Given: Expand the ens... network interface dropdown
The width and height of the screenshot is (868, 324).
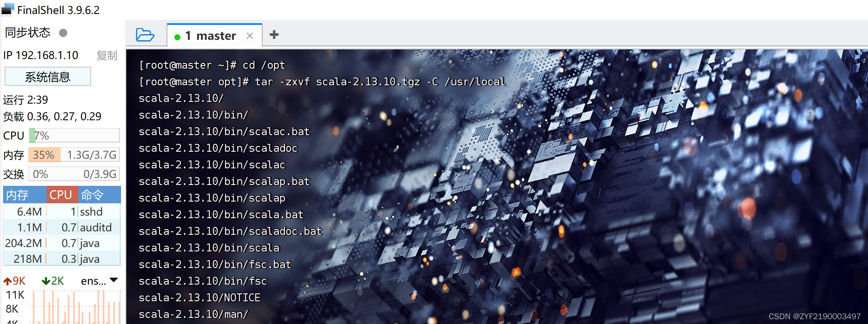Looking at the screenshot, I should [114, 280].
